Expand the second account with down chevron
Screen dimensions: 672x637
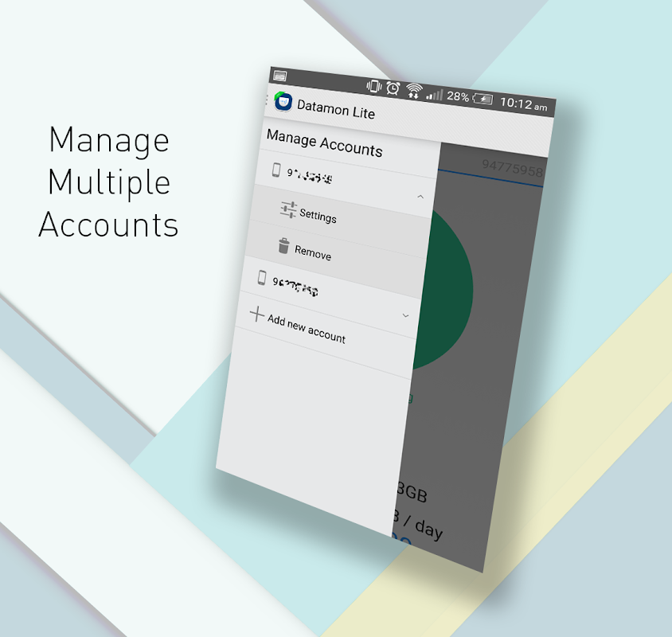405,315
